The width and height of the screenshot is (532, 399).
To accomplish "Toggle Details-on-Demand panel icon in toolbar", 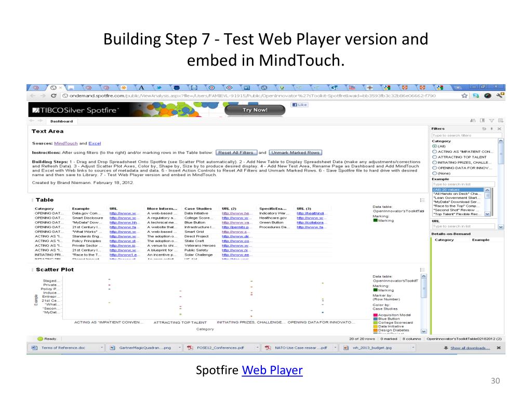I will click(500, 121).
